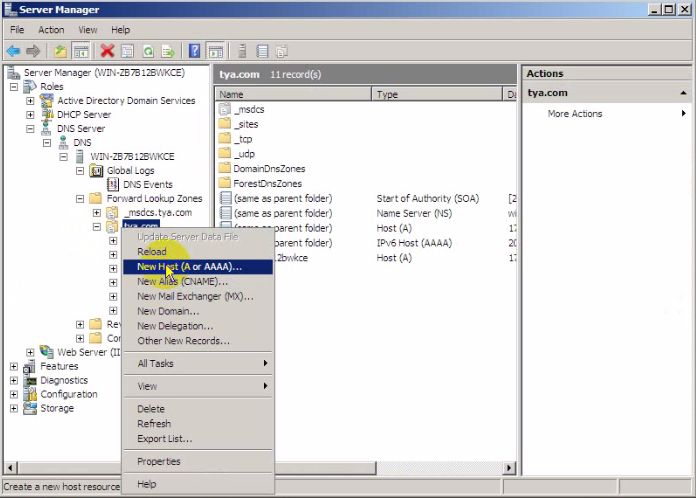Select the _tcp folder icon

click(x=225, y=138)
